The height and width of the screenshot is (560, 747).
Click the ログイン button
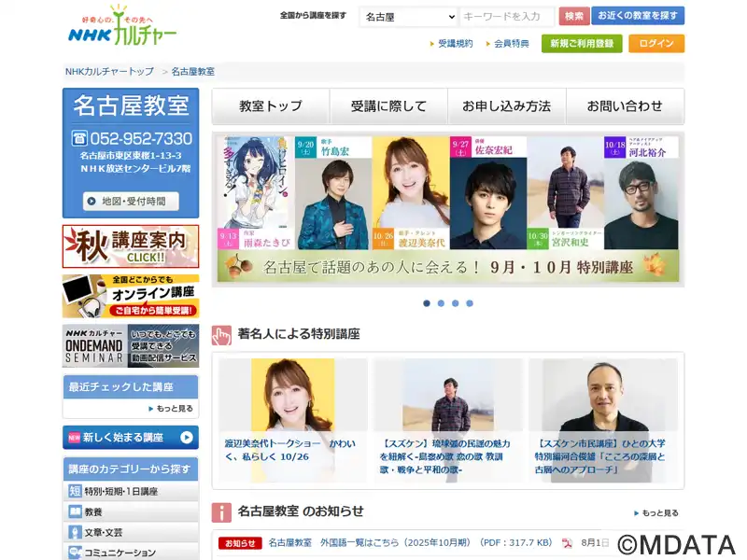pyautogui.click(x=656, y=44)
